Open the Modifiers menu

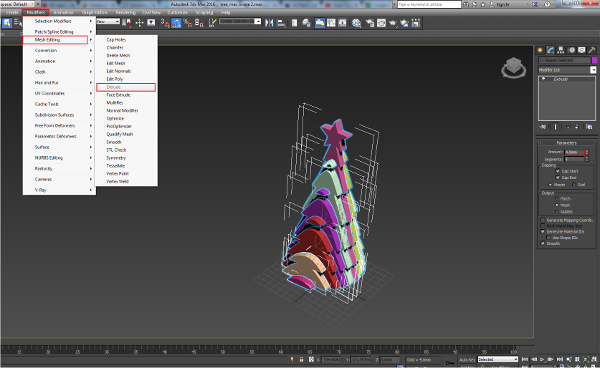pos(36,12)
